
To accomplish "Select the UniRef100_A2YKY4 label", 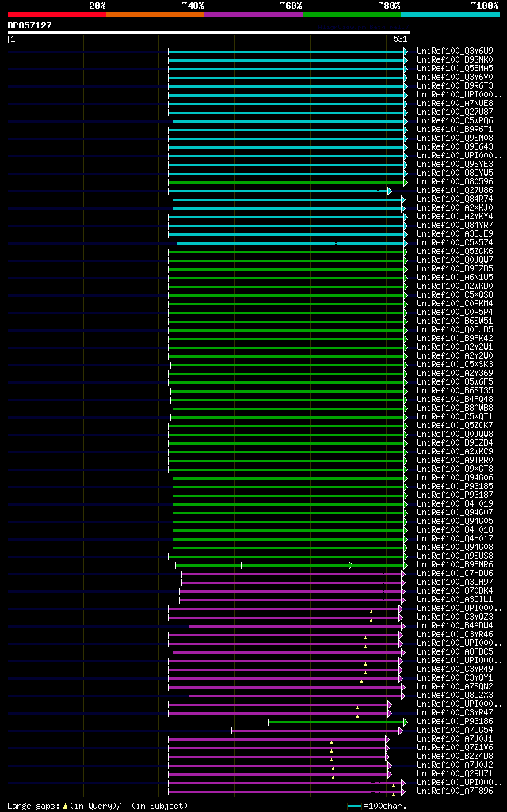I will tap(456, 217).
